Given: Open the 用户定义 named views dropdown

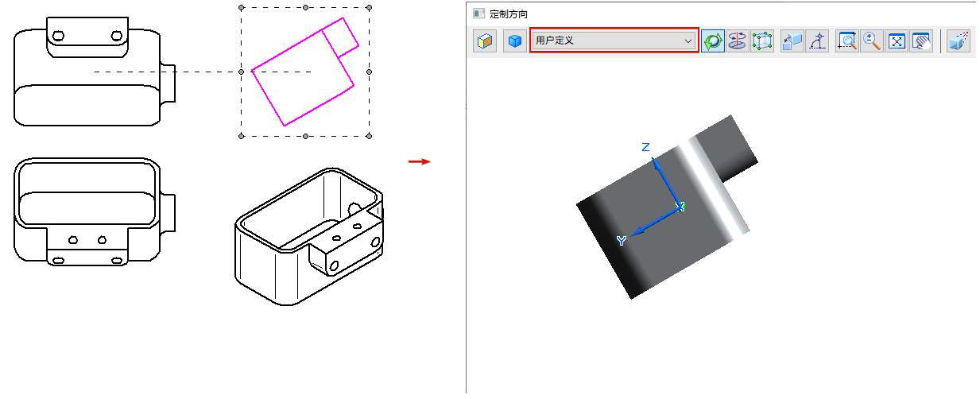Looking at the screenshot, I should pyautogui.click(x=614, y=41).
